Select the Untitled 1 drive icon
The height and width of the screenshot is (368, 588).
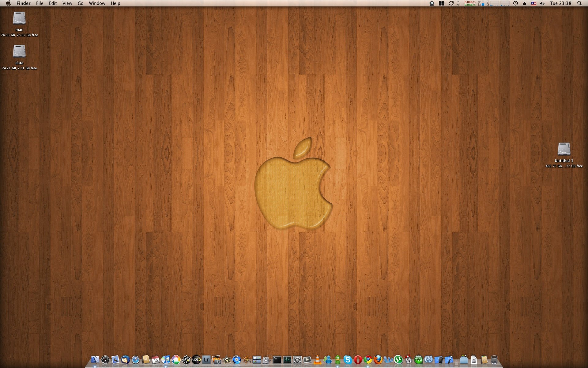coord(564,149)
